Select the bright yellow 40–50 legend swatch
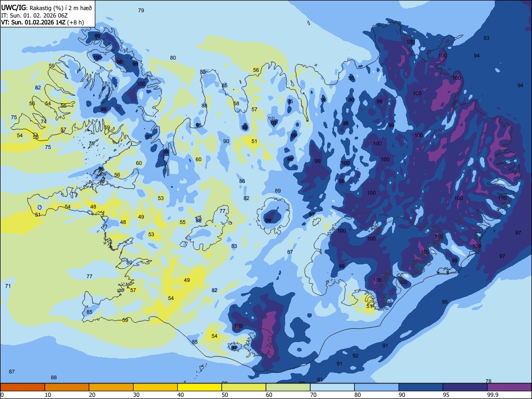This screenshot has height=399, width=532. click(x=199, y=387)
